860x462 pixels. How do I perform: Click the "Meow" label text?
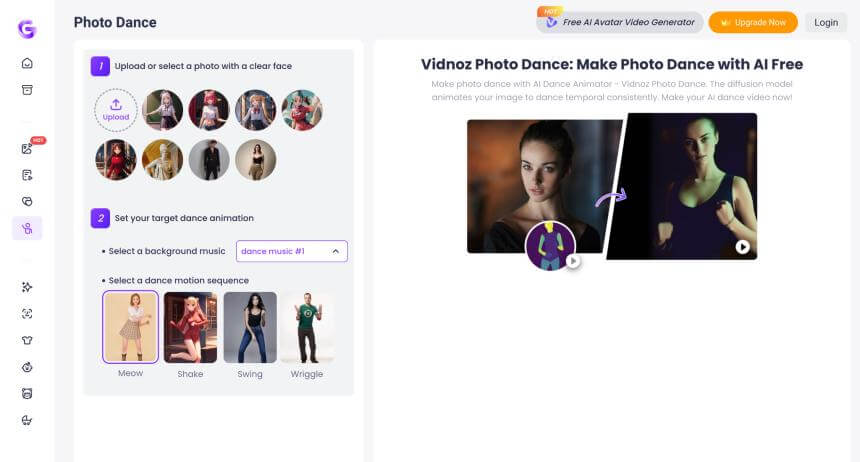pos(131,373)
